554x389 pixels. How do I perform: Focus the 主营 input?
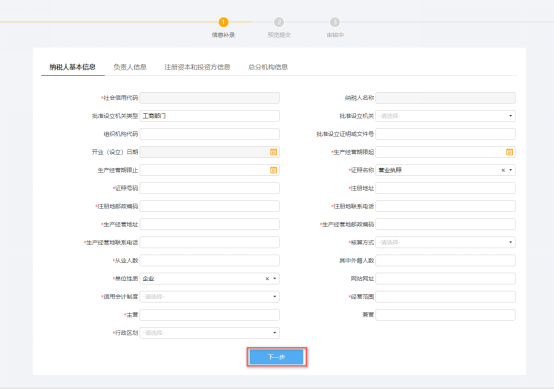click(210, 315)
